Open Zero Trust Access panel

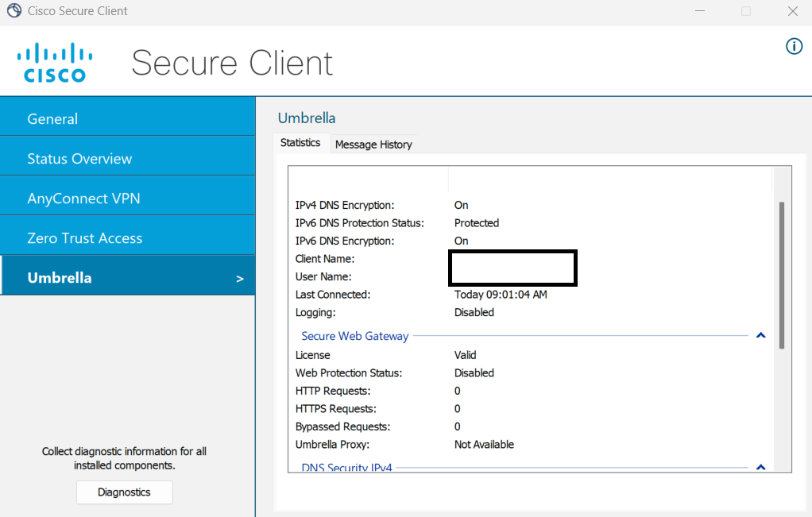127,238
